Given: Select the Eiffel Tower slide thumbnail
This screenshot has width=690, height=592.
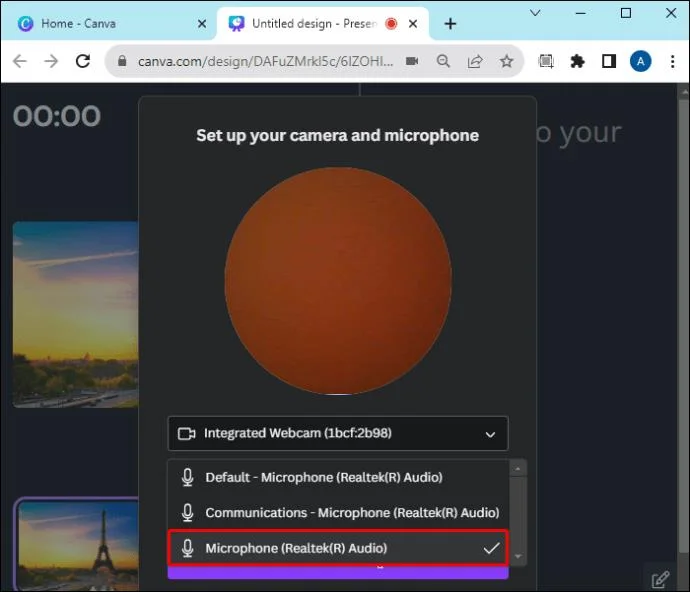Looking at the screenshot, I should (x=78, y=545).
